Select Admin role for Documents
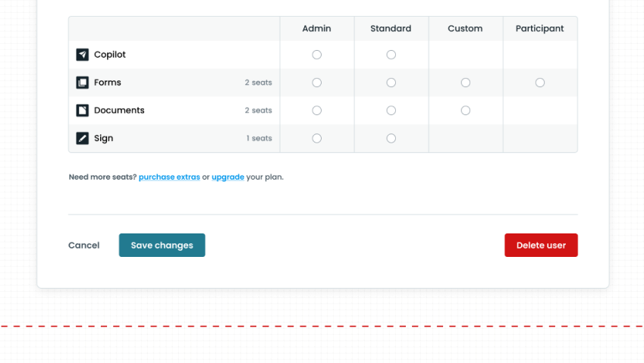 coord(316,111)
